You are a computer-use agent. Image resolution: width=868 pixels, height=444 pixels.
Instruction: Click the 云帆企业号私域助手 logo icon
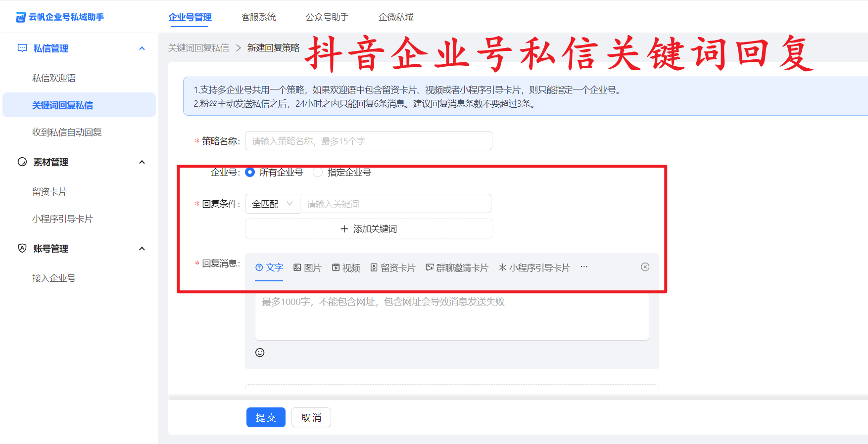click(x=21, y=17)
